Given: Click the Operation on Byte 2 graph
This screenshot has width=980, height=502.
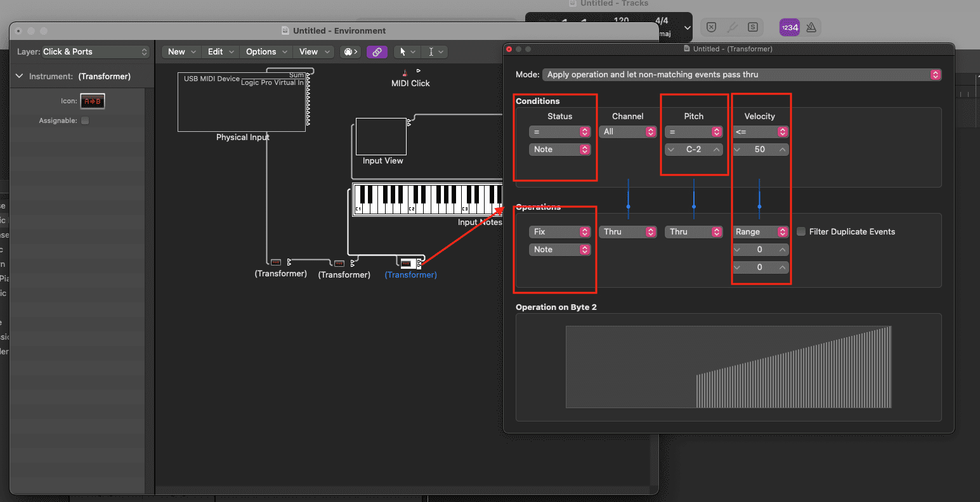Looking at the screenshot, I should click(728, 367).
